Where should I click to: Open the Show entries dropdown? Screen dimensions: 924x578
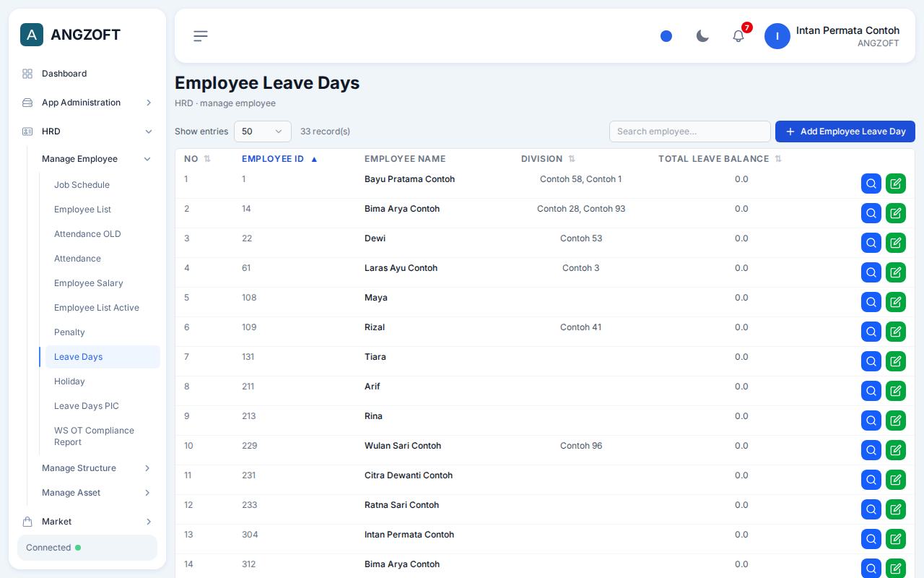pyautogui.click(x=263, y=131)
